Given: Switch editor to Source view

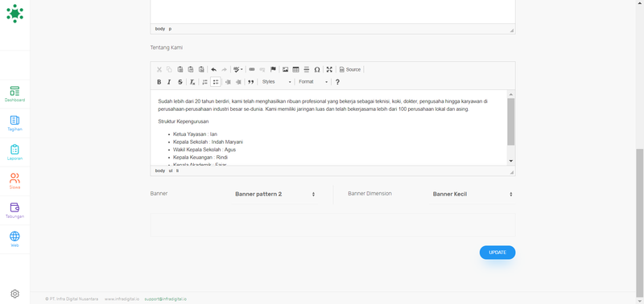Looking at the screenshot, I should point(350,70).
